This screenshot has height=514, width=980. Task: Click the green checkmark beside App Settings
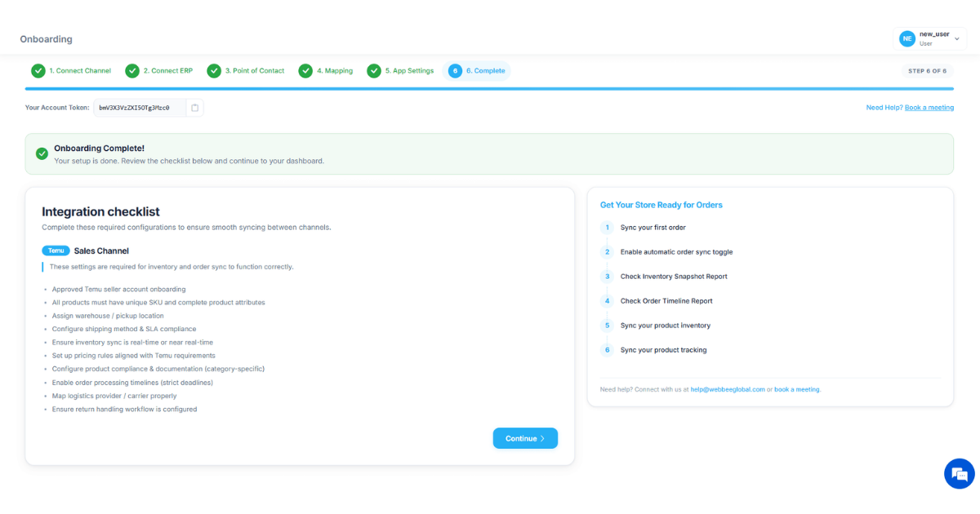tap(374, 71)
